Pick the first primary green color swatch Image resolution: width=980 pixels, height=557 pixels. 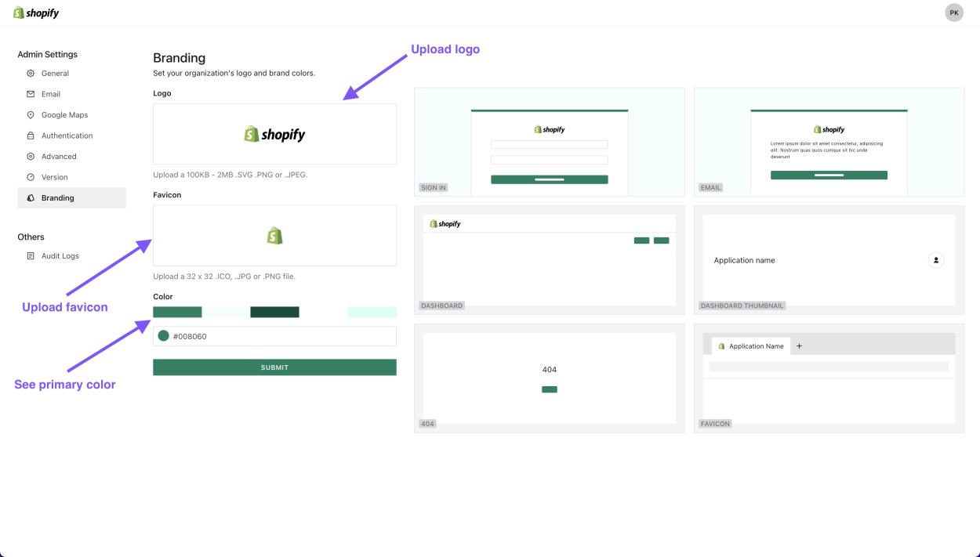click(x=177, y=312)
